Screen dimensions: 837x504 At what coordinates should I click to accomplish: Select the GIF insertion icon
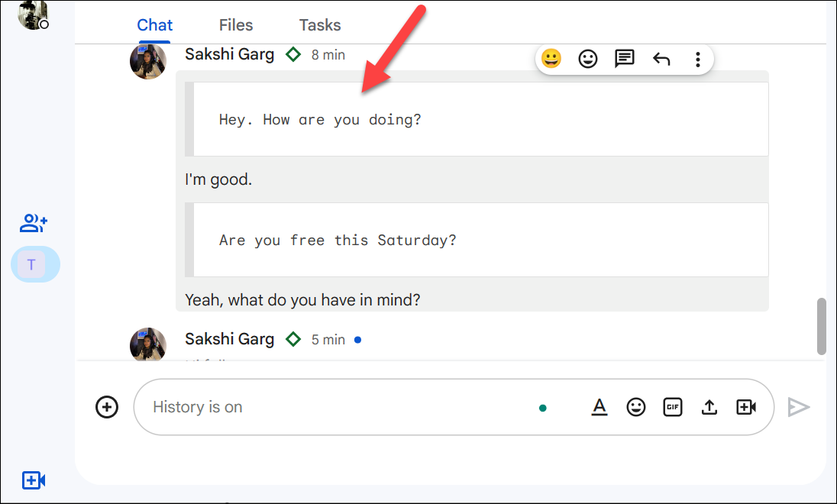(673, 407)
